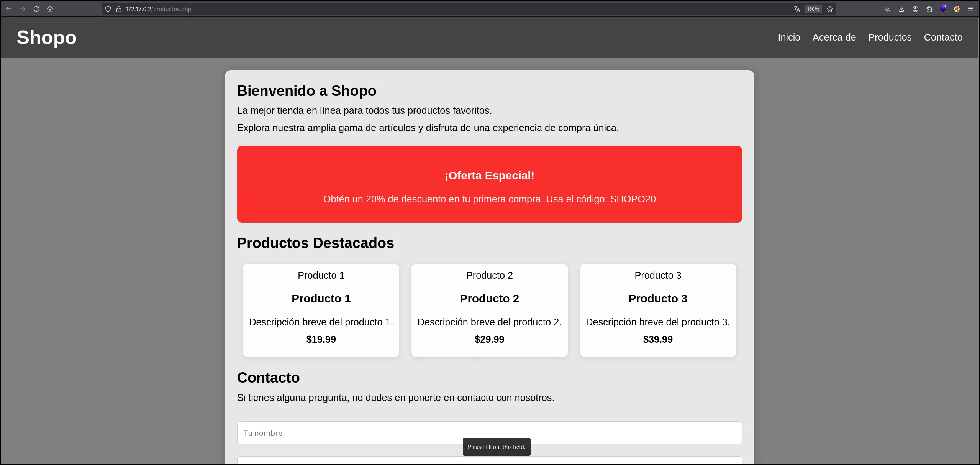Reset the 160% zoom level indicator
The width and height of the screenshot is (980, 465).
(813, 9)
